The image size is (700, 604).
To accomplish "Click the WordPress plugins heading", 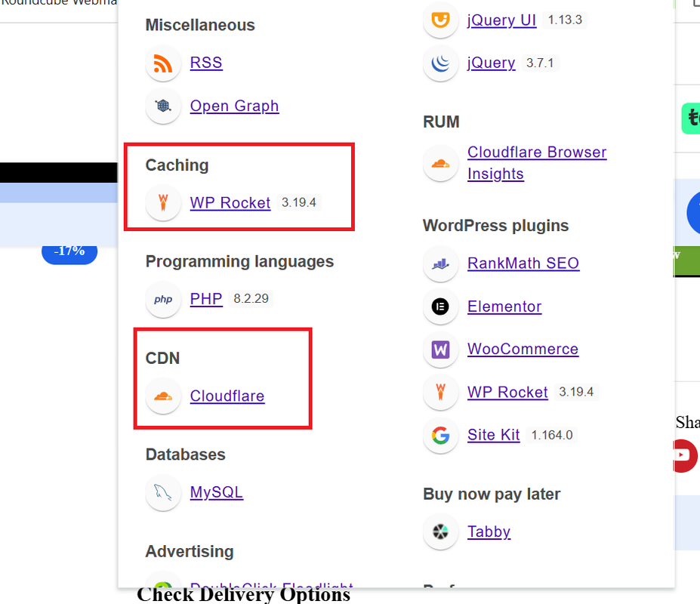I will coord(496,226).
